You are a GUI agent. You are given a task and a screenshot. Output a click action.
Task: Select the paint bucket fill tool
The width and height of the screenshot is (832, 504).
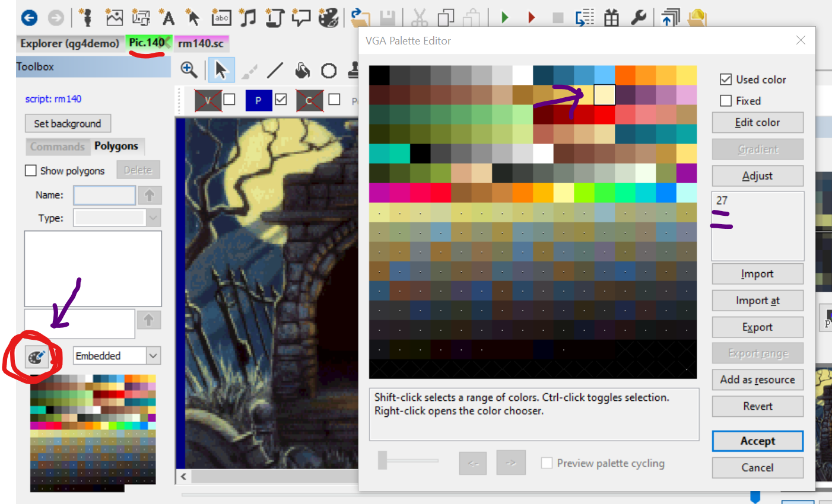(302, 71)
